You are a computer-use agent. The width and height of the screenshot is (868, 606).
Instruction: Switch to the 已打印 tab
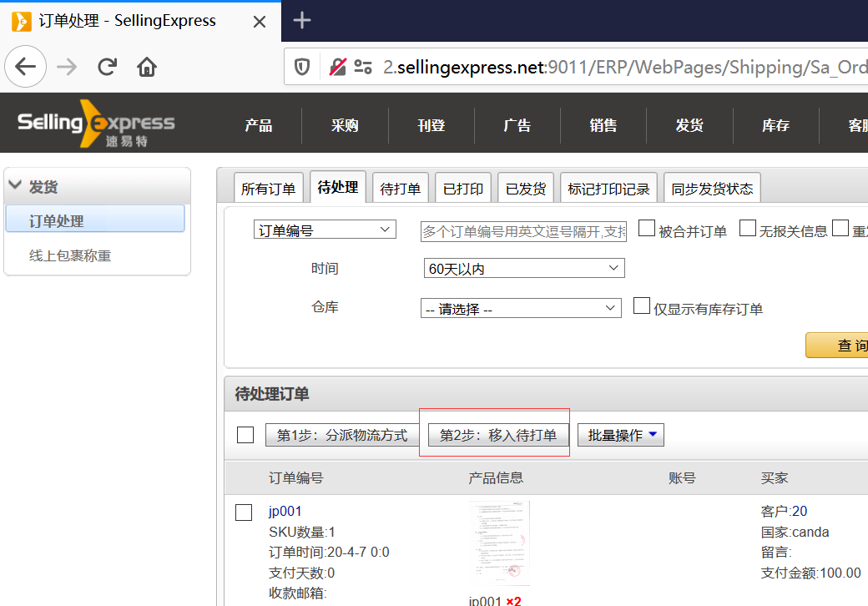[463, 189]
